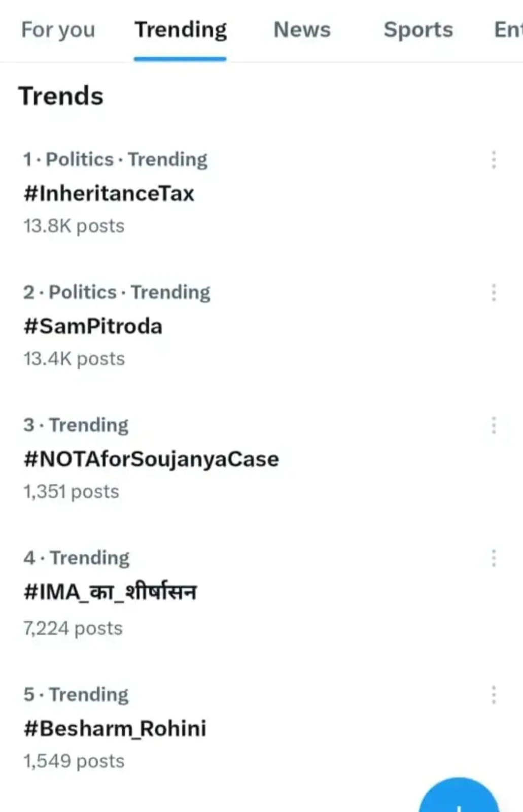This screenshot has width=523, height=812.
Task: View the #SamPitroda trending hashtag
Action: (93, 326)
